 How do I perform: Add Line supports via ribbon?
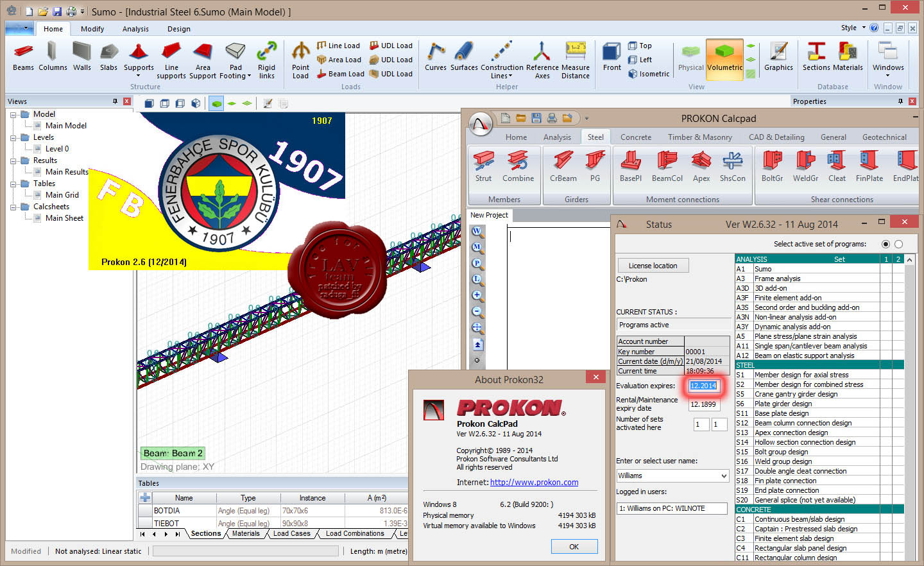[171, 61]
